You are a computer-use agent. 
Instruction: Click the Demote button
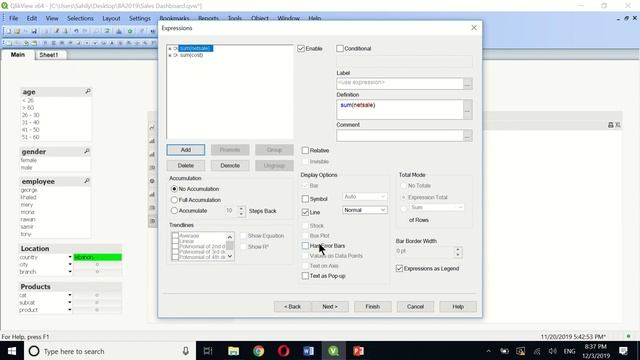(x=230, y=166)
